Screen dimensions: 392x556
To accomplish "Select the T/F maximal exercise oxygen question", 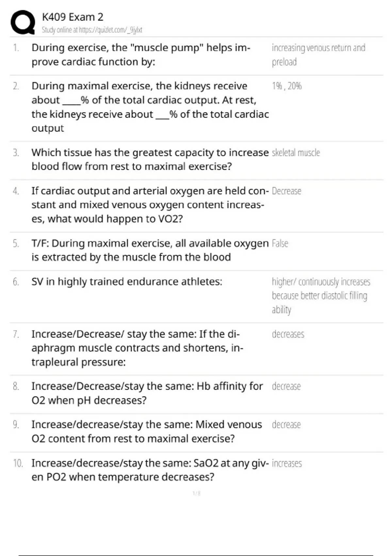I will pyautogui.click(x=150, y=250).
